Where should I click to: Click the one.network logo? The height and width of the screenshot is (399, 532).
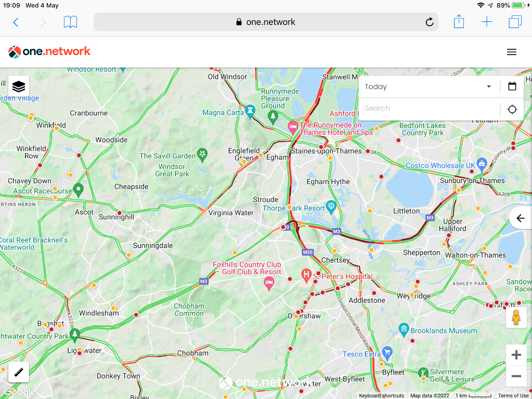coord(49,52)
